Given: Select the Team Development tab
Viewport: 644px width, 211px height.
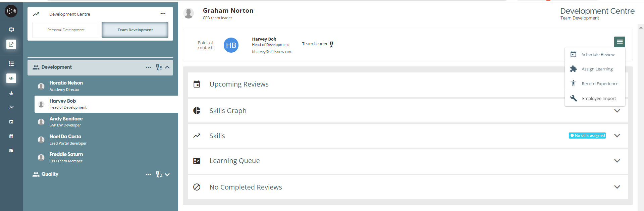Looking at the screenshot, I should [x=135, y=30].
